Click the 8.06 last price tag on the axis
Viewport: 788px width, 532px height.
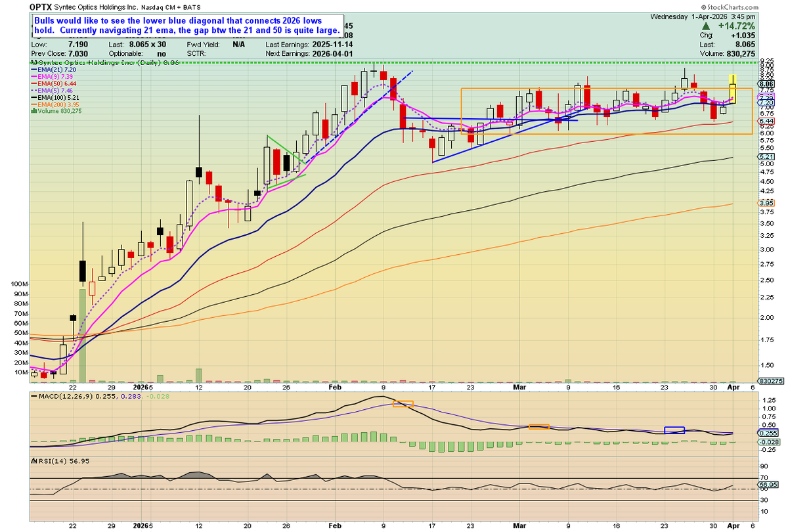click(766, 85)
